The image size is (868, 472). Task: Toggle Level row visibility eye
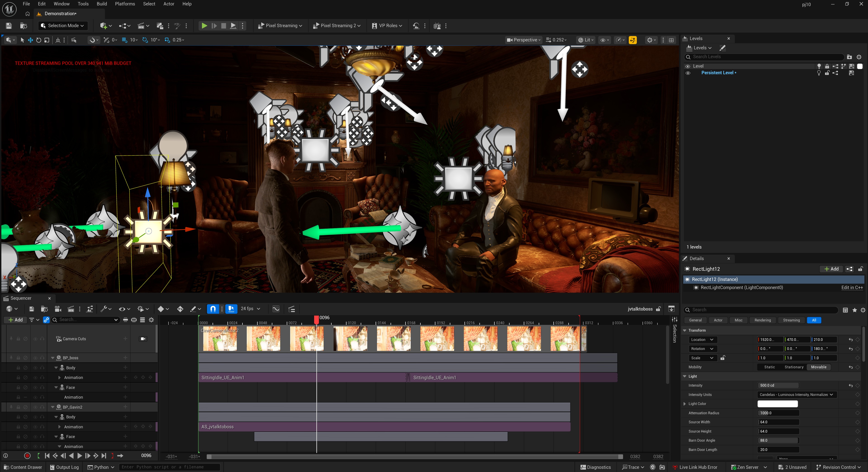(x=688, y=66)
